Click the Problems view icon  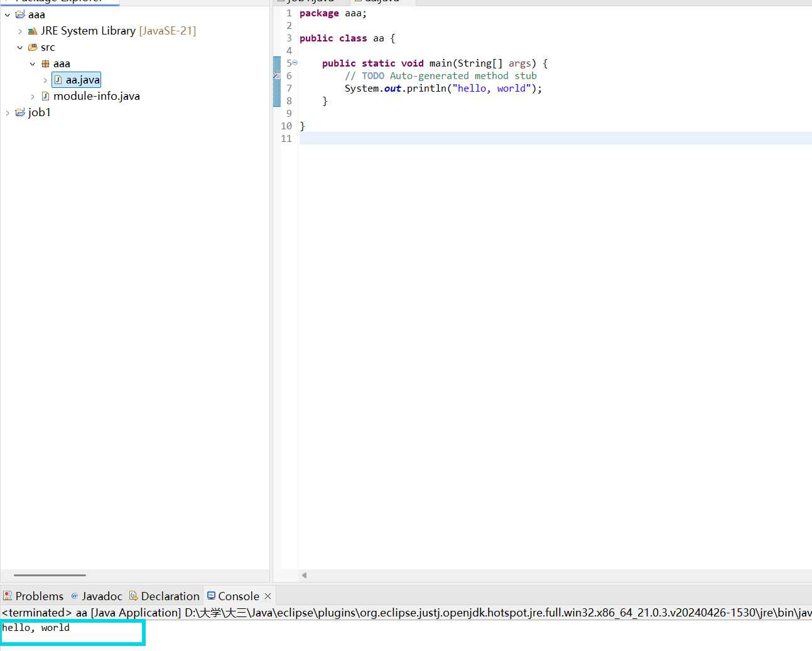coord(7,595)
